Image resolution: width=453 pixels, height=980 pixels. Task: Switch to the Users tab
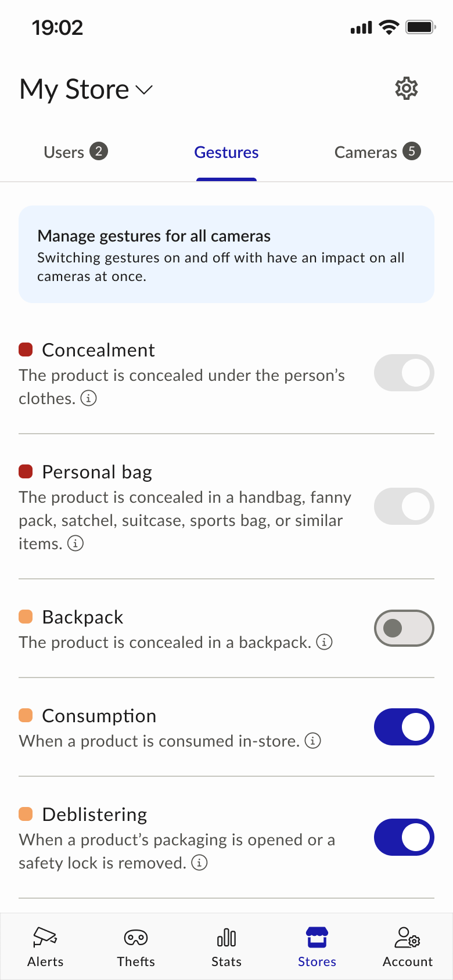click(75, 152)
